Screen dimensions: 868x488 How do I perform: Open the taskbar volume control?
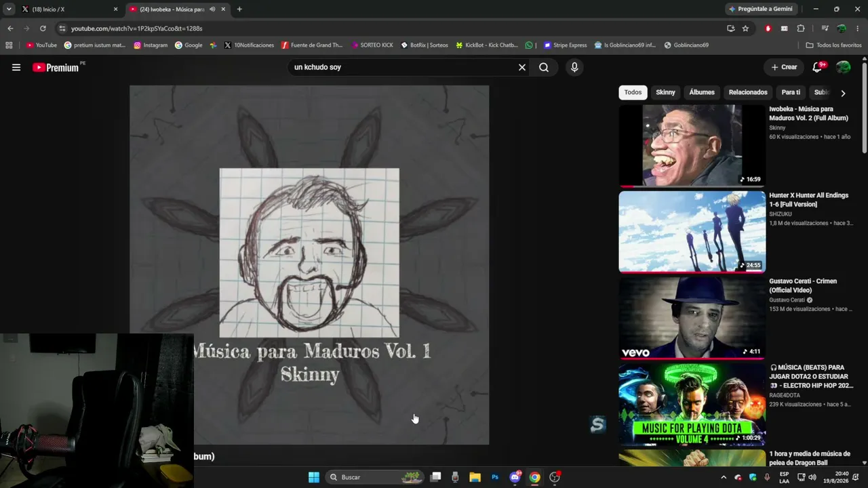click(812, 477)
